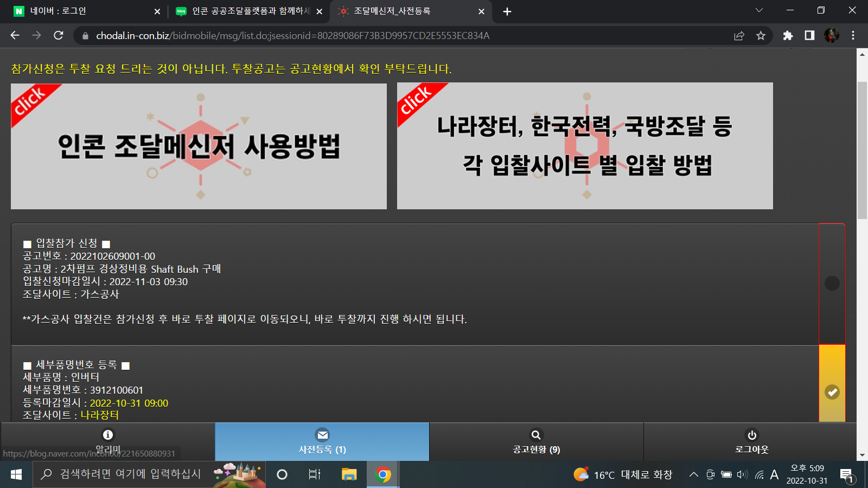Image resolution: width=868 pixels, height=488 pixels.
Task: Open 사전등록 (1) bottom menu
Action: point(322,441)
